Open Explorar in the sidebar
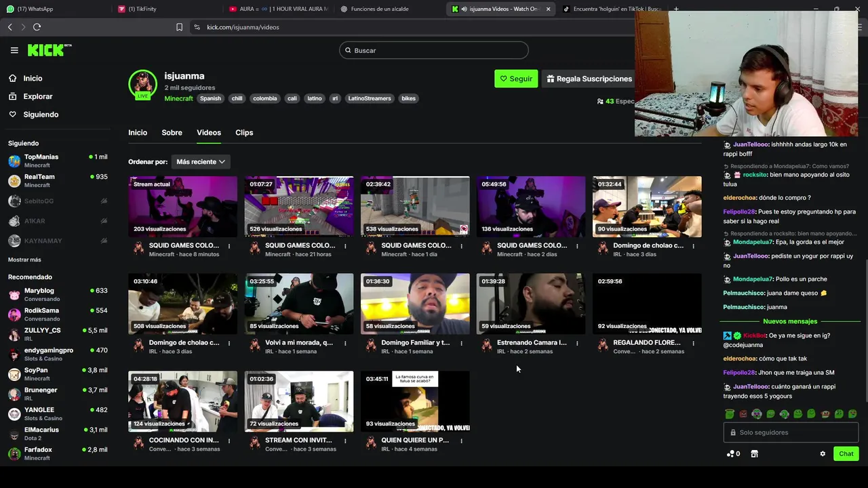The height and width of the screenshot is (488, 868). (37, 96)
